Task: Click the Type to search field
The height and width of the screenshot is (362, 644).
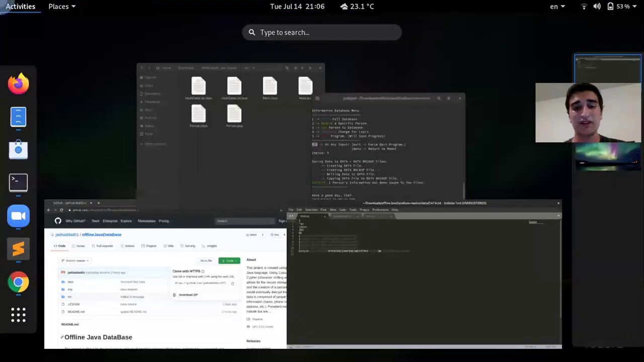Action: tap(322, 32)
